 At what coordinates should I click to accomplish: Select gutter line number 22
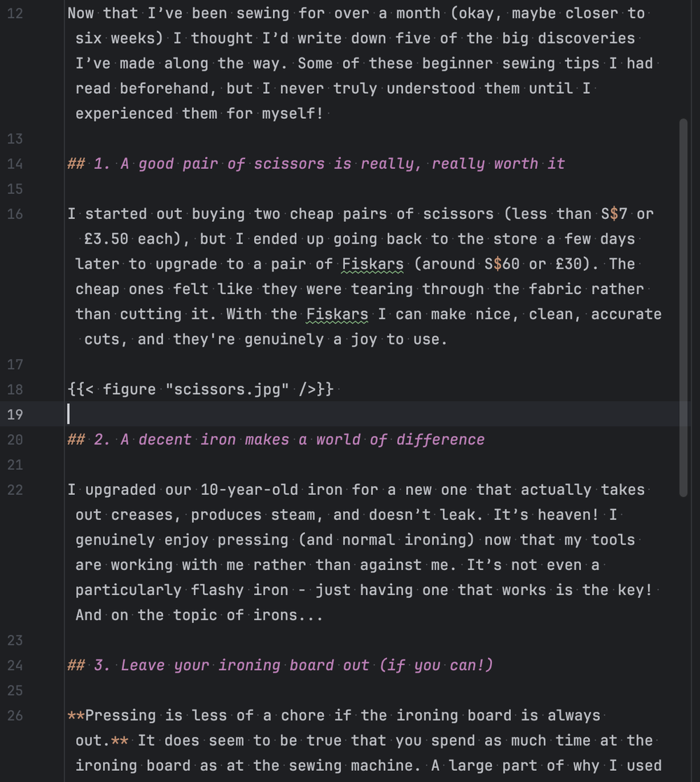point(15,490)
